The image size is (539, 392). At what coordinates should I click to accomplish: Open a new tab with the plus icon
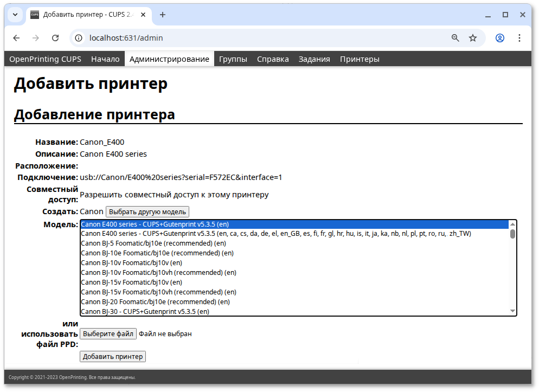point(163,15)
